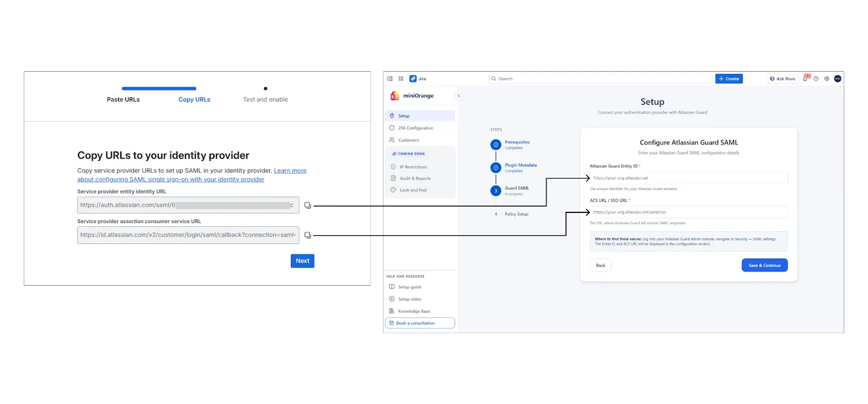The height and width of the screenshot is (404, 868).
Task: Open the Knowledge Base link
Action: coord(414,312)
